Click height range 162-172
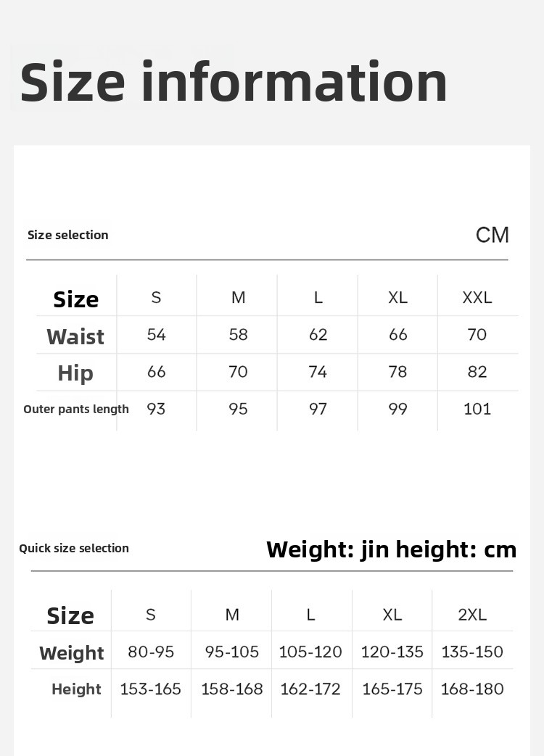This screenshot has height=756, width=544. point(310,689)
